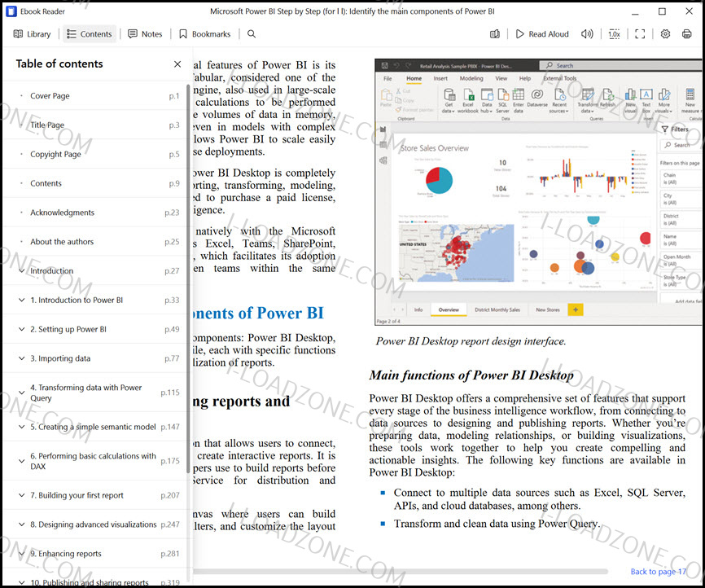The width and height of the screenshot is (705, 588).
Task: Go to Cover Page entry
Action: (x=95, y=95)
